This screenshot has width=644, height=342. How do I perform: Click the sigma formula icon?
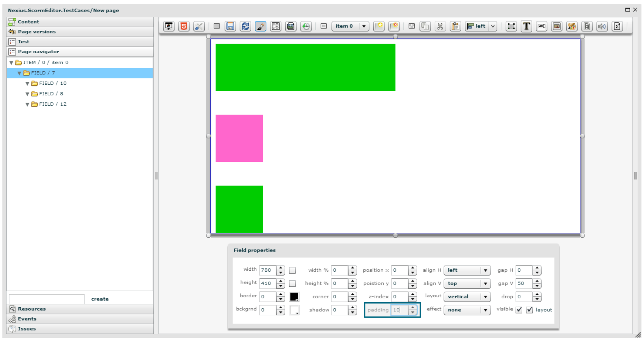[617, 26]
